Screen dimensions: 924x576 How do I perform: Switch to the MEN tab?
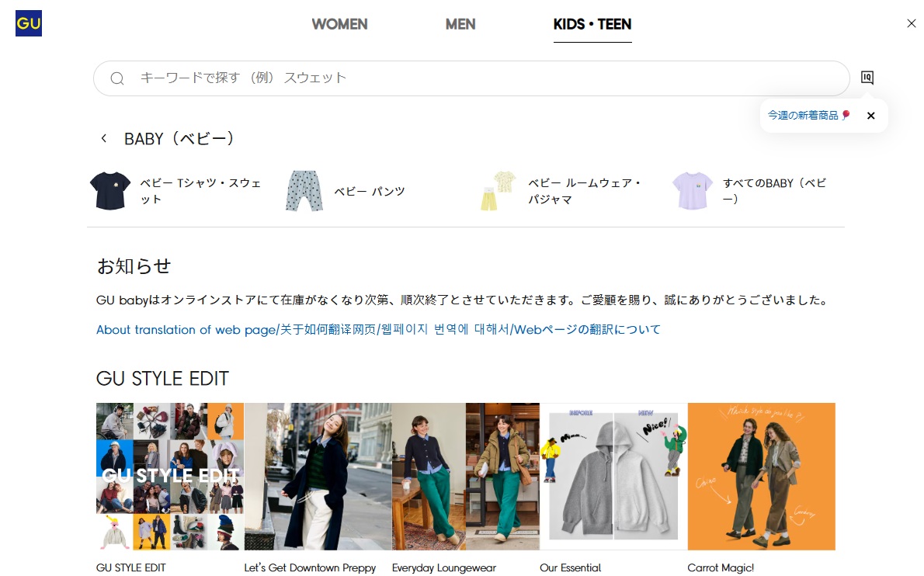pos(460,24)
